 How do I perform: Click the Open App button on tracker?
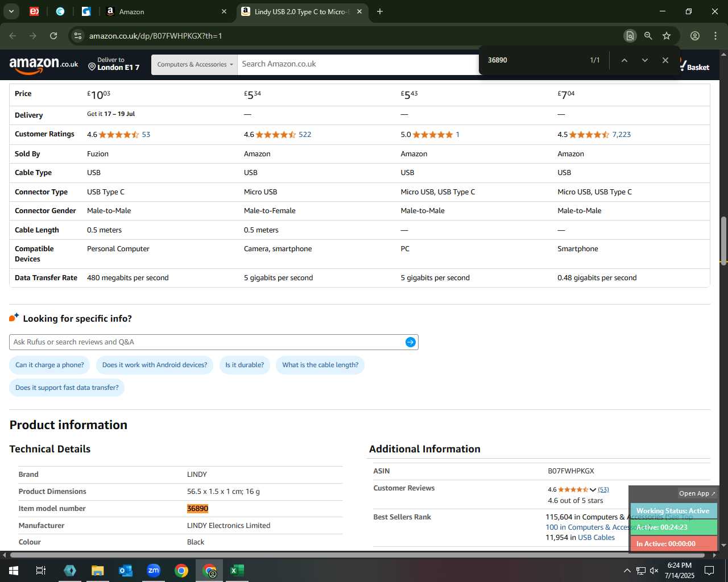697,493
